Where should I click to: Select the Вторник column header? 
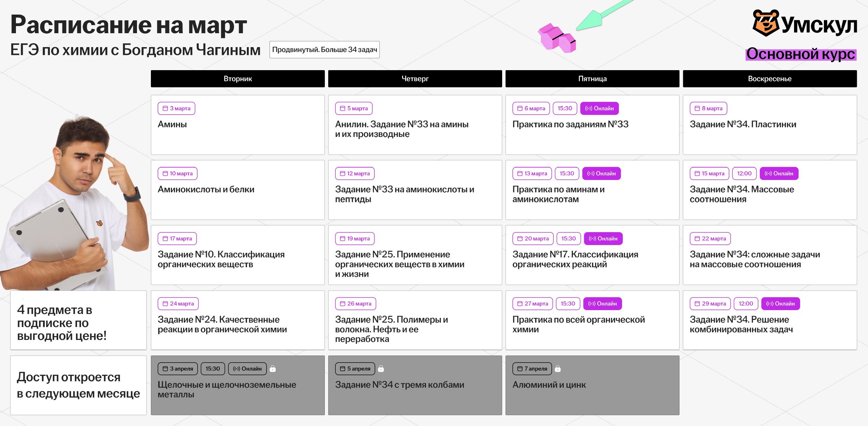point(238,79)
